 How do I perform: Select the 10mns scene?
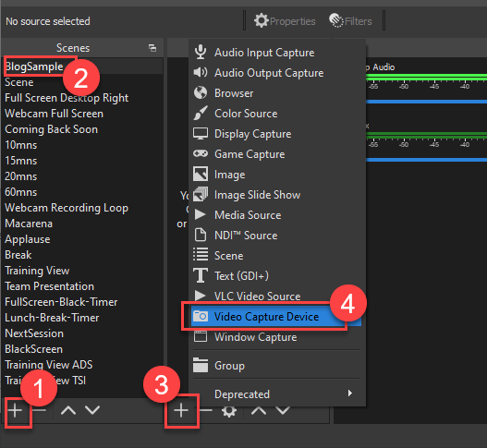pyautogui.click(x=82, y=145)
